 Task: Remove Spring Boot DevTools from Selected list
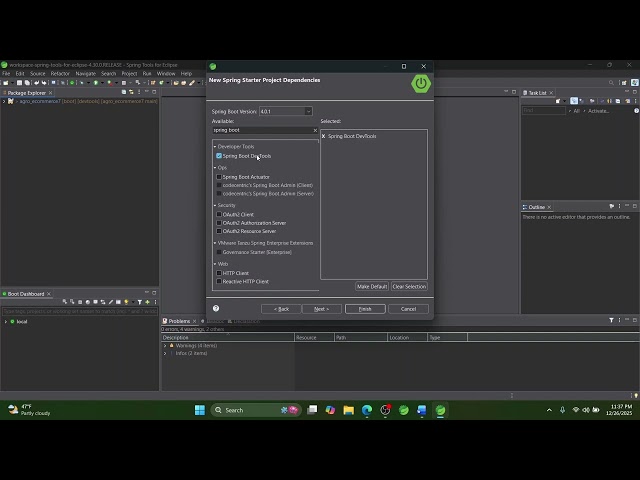324,136
